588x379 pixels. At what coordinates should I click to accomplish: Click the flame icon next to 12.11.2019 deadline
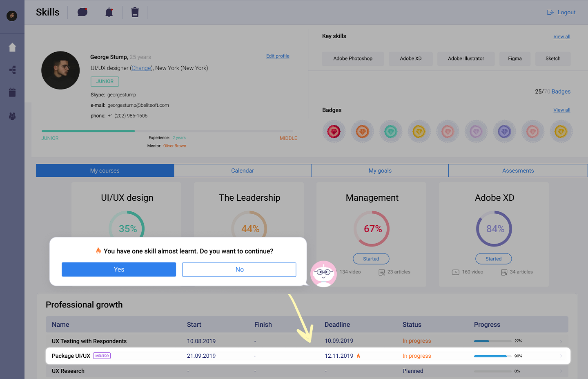coord(359,356)
